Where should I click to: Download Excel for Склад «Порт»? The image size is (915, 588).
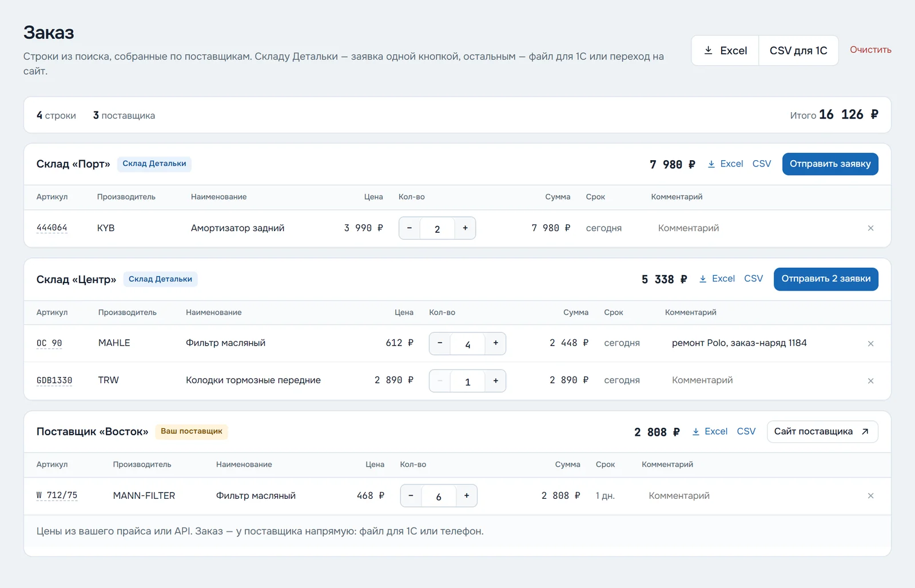[x=725, y=164]
